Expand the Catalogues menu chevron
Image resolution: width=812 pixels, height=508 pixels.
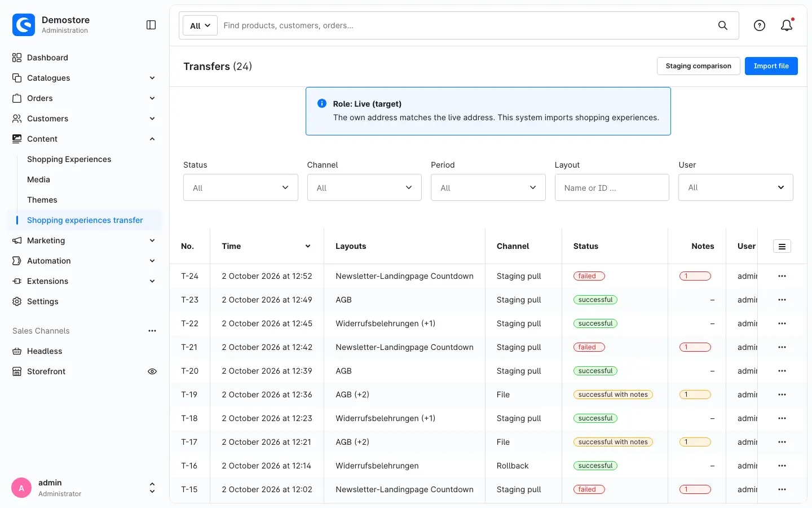click(152, 78)
